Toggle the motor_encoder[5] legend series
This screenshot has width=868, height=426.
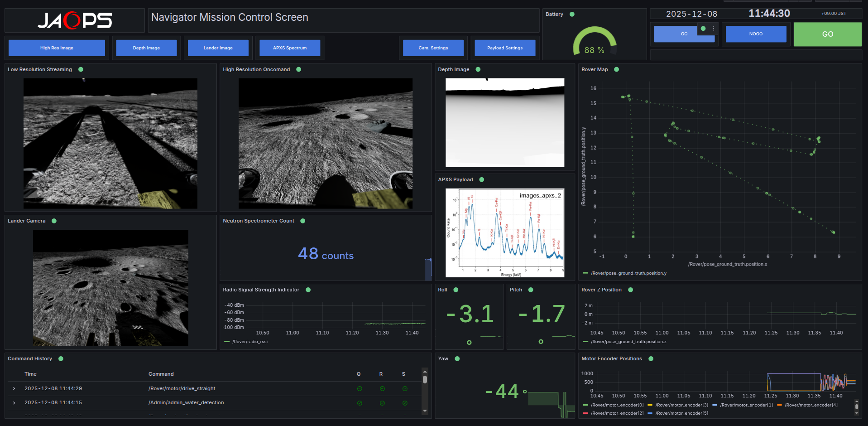click(682, 413)
